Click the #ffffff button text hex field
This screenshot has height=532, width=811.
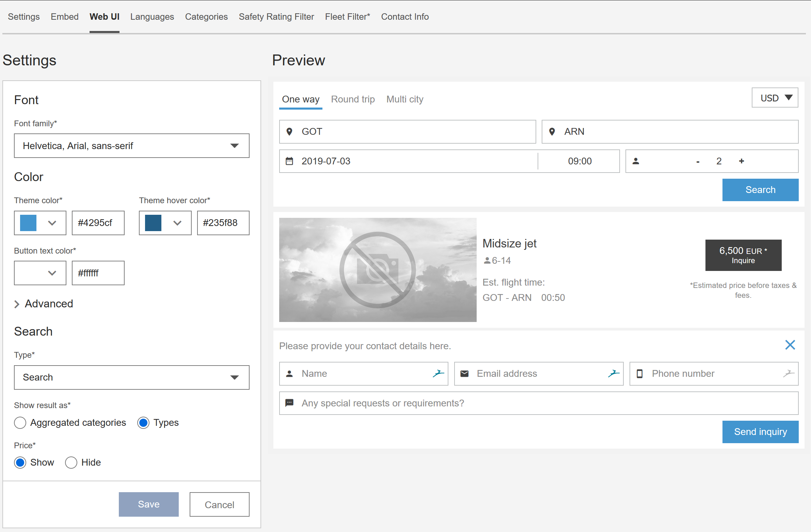click(98, 273)
